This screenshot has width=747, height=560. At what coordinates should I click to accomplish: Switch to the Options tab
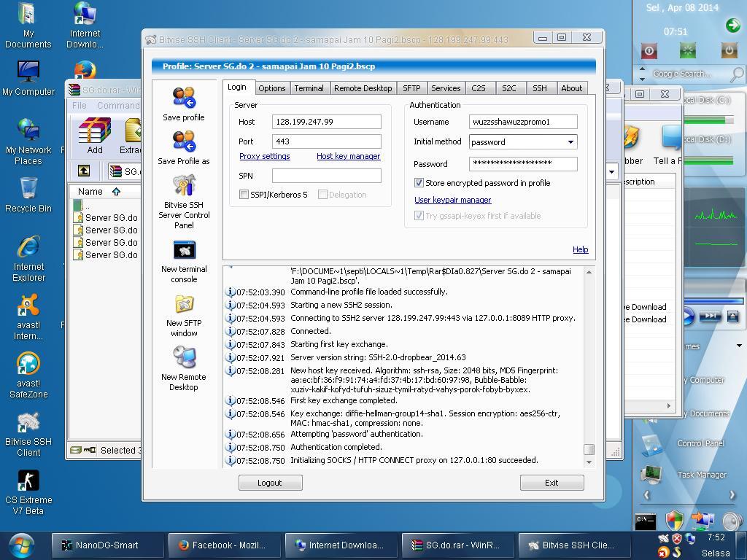click(271, 88)
